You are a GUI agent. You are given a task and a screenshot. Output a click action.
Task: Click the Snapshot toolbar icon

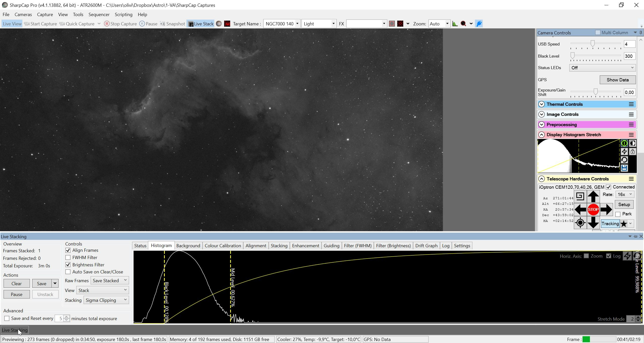point(173,24)
